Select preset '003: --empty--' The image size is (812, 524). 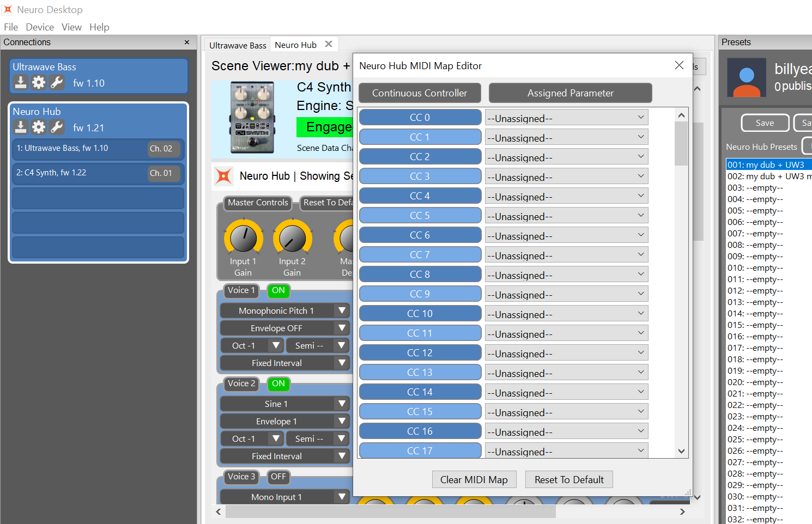pyautogui.click(x=769, y=187)
